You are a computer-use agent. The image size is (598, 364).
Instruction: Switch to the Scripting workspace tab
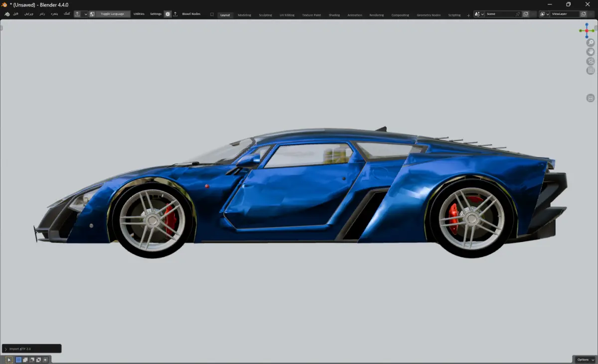pyautogui.click(x=454, y=15)
